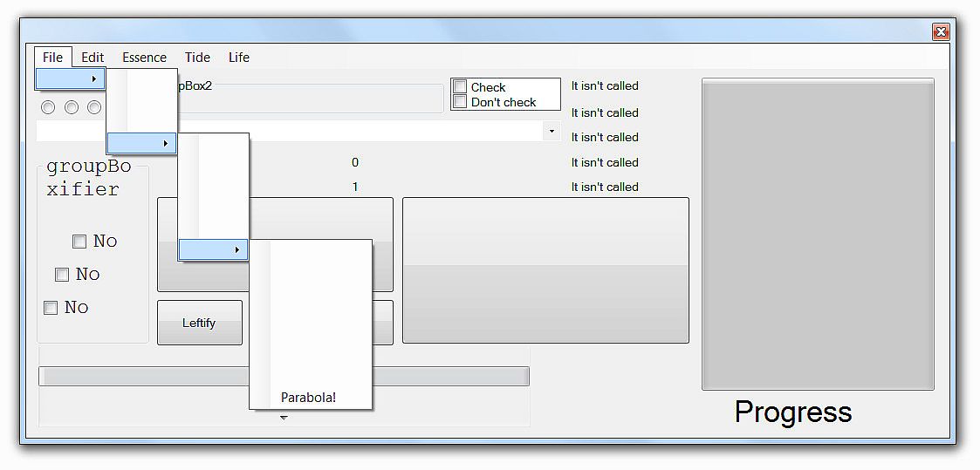The width and height of the screenshot is (980, 470).
Task: Click the Leftify button
Action: 199,323
